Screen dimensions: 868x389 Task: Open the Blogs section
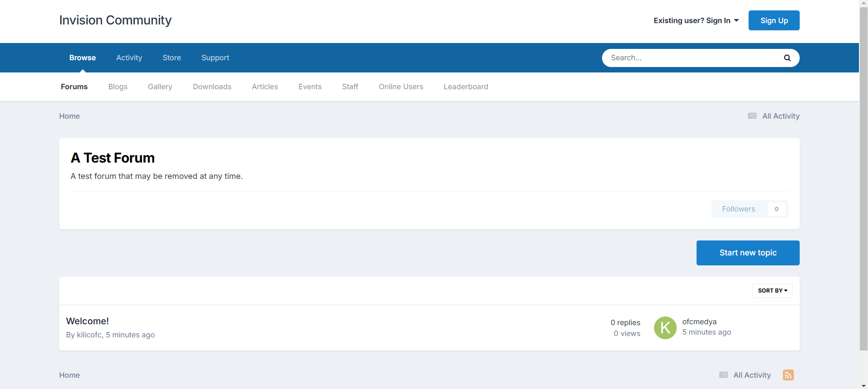pyautogui.click(x=118, y=86)
